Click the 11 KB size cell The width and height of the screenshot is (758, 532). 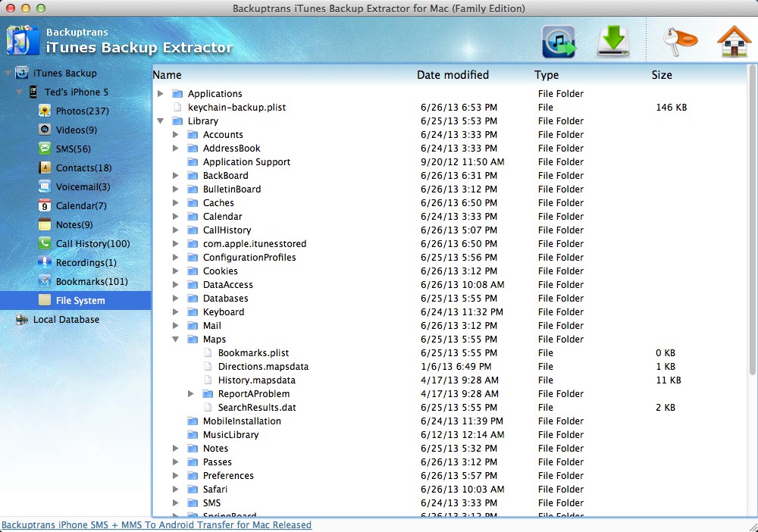click(x=668, y=380)
